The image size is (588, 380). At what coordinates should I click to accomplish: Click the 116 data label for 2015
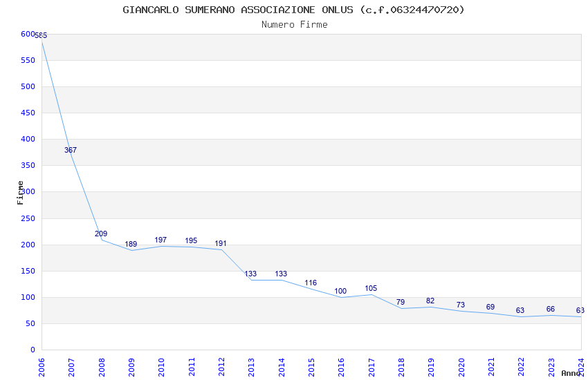tap(311, 283)
